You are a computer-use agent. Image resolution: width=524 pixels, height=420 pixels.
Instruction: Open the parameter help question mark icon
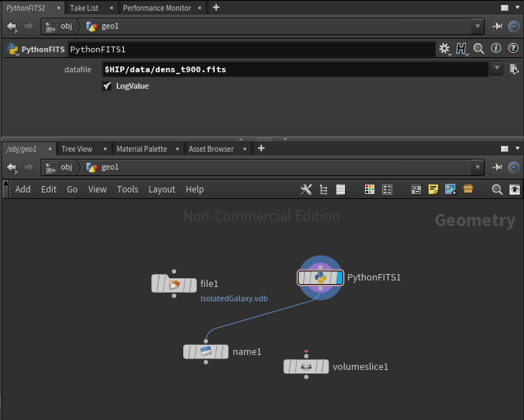click(x=513, y=49)
